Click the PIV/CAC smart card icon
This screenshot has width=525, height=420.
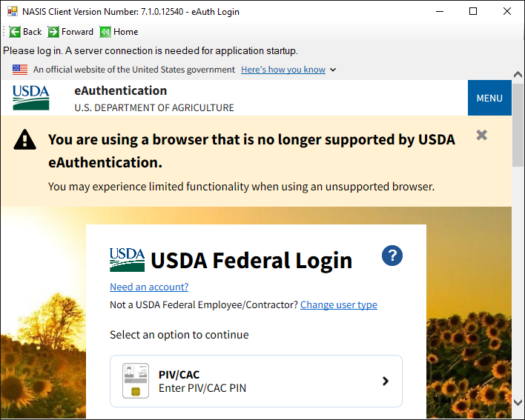click(136, 381)
